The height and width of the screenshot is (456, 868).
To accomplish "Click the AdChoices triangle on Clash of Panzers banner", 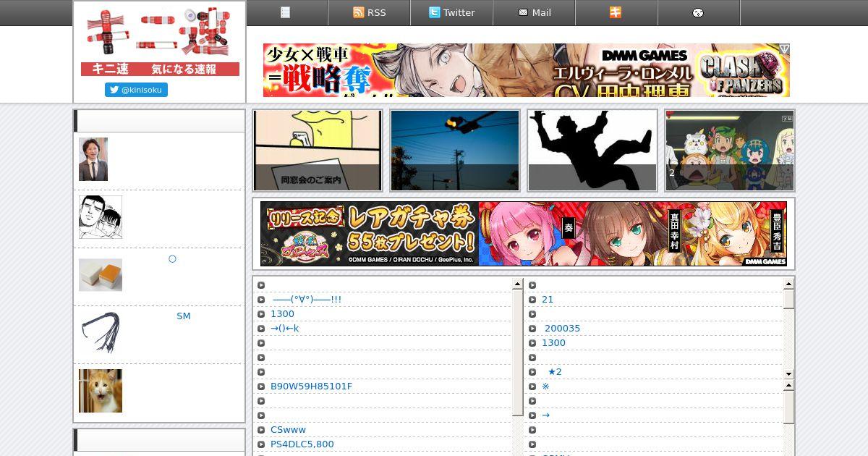I will [x=784, y=49].
